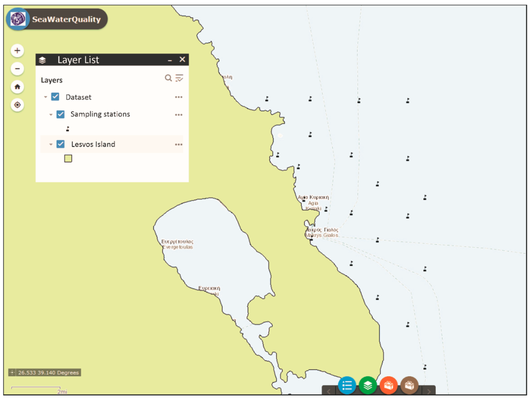
Task: Collapse the Lesvos Island legend arrow
Action: click(x=51, y=144)
